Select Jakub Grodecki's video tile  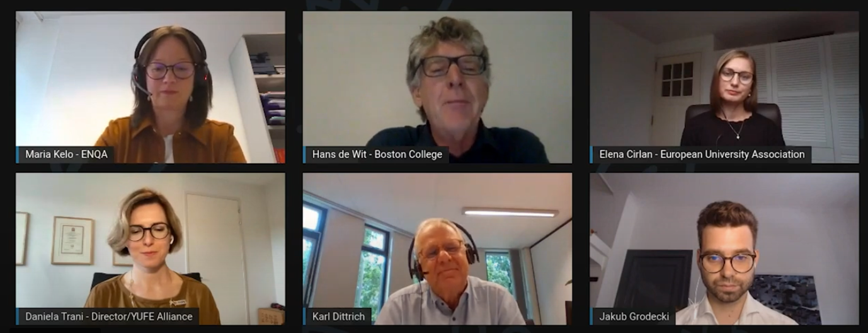(x=724, y=248)
